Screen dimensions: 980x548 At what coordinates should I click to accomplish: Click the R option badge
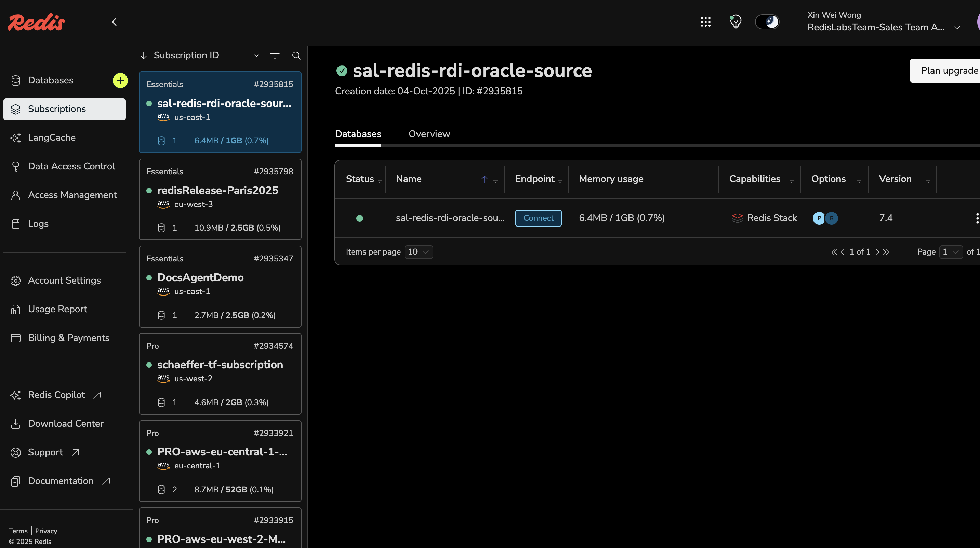[x=832, y=218]
